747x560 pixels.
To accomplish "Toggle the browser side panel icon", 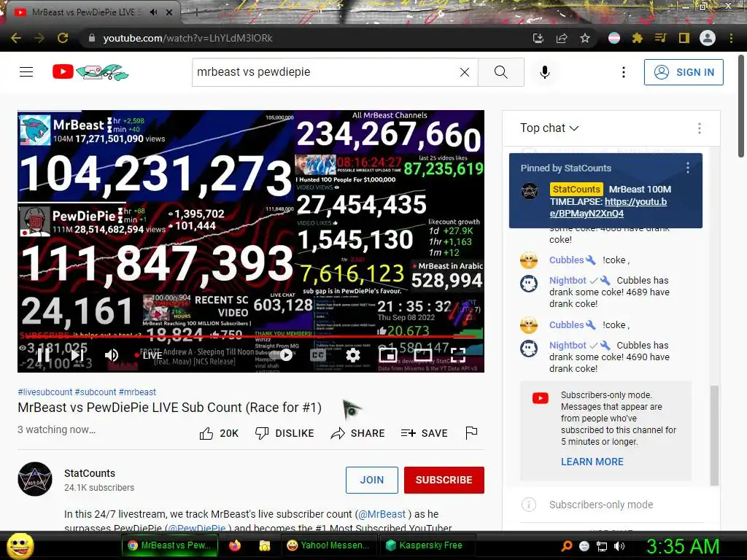I will click(x=684, y=38).
